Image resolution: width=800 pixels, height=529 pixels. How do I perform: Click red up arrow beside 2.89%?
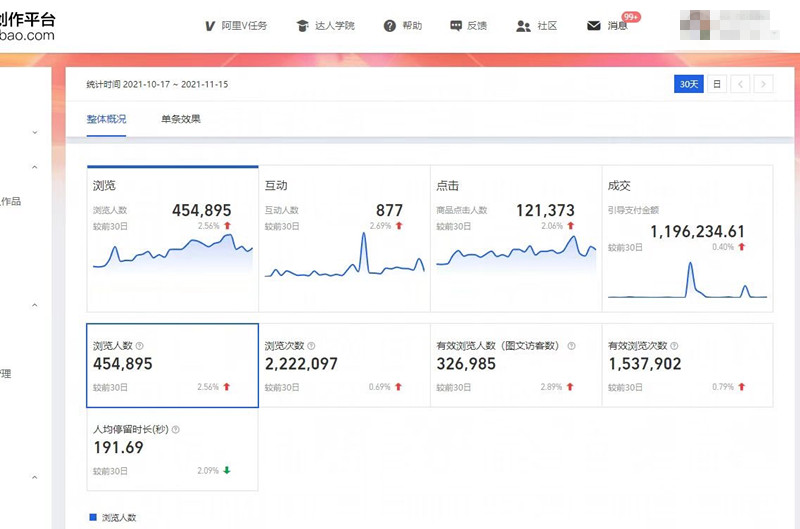570,387
